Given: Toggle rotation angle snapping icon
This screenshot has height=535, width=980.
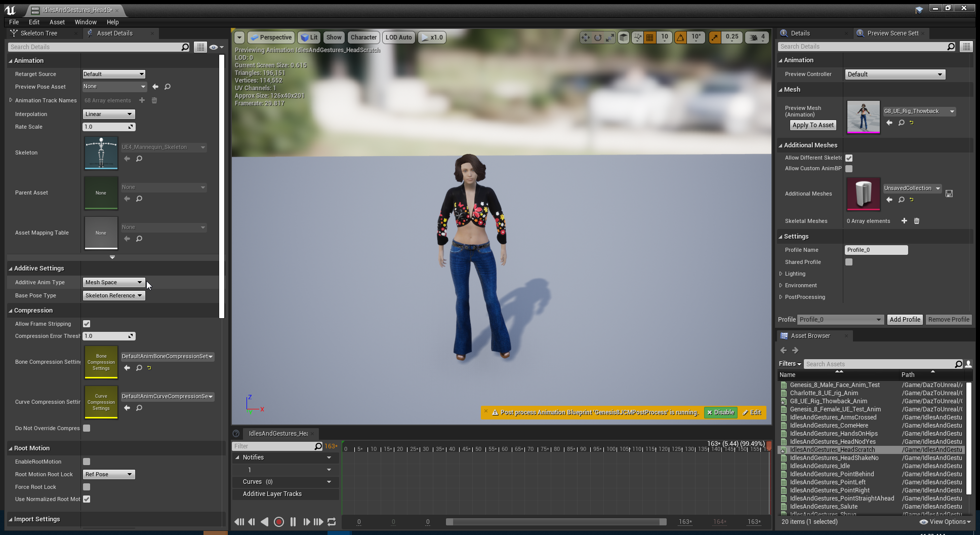Looking at the screenshot, I should click(681, 37).
